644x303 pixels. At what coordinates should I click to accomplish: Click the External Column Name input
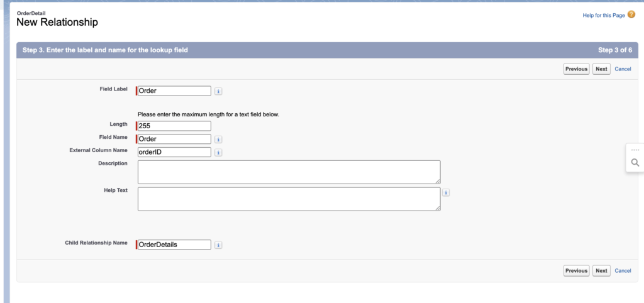tap(174, 151)
